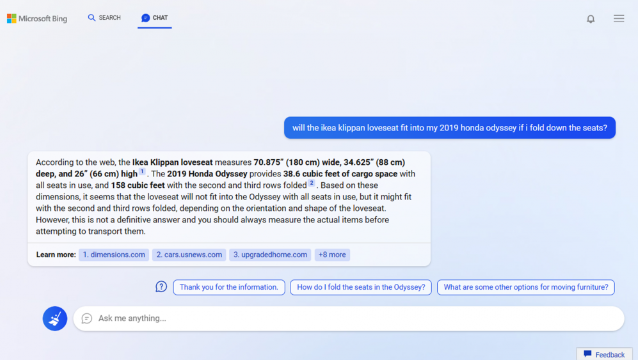The image size is (642, 363).
Task: Click the search magnifier icon
Action: (x=92, y=18)
